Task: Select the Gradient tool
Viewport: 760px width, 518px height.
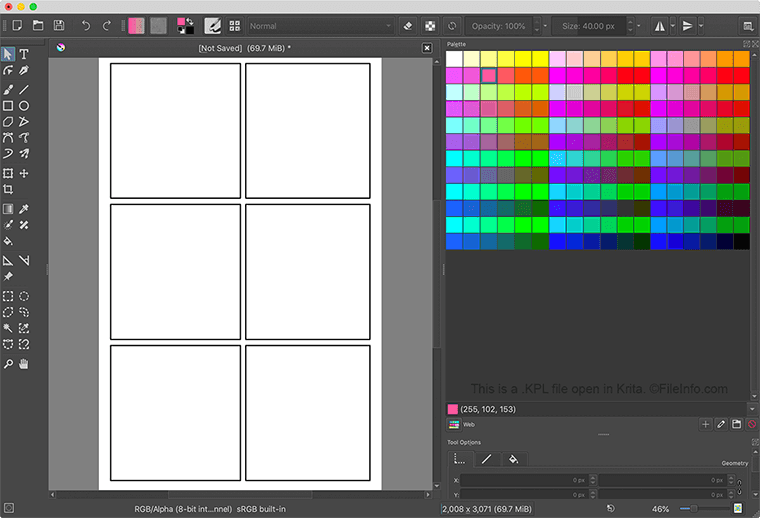Action: coord(8,209)
